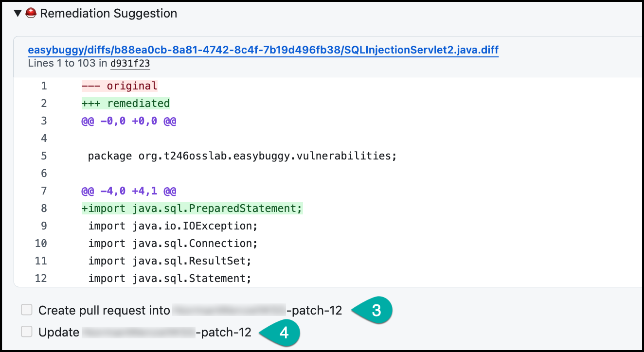Open the d931f23 commit link
The image size is (644, 352).
[130, 63]
